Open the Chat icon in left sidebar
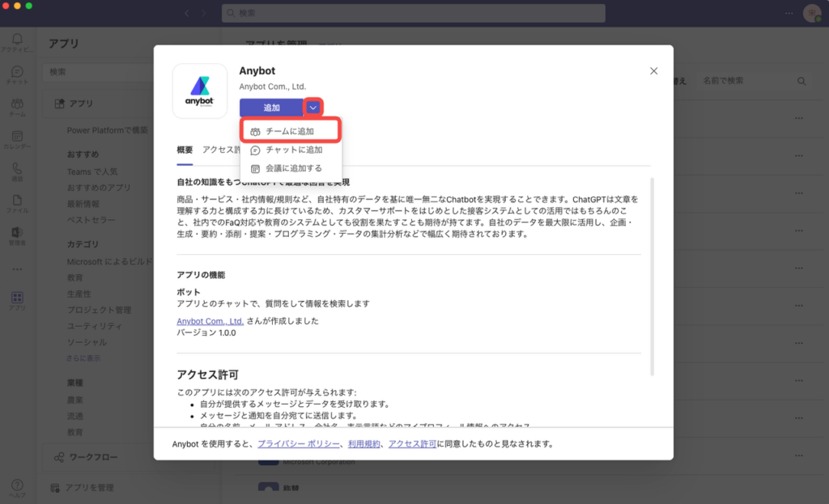This screenshot has width=829, height=504. click(x=17, y=74)
